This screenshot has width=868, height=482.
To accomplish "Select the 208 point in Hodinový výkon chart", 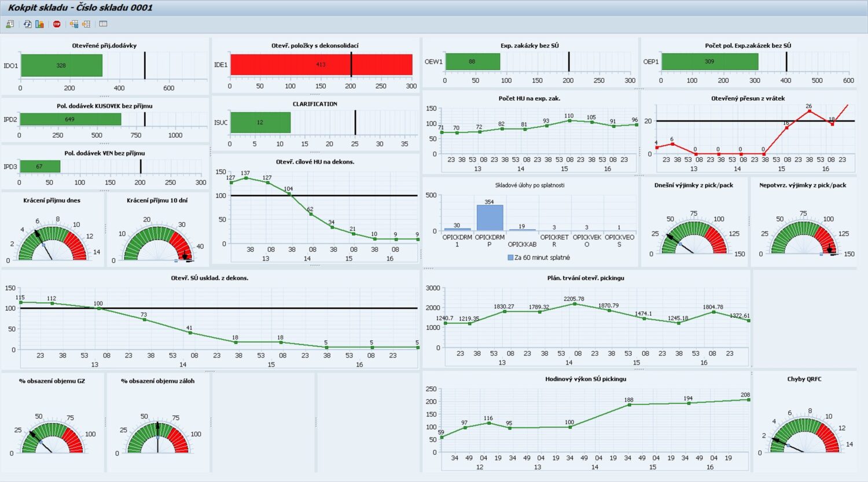I will point(748,400).
